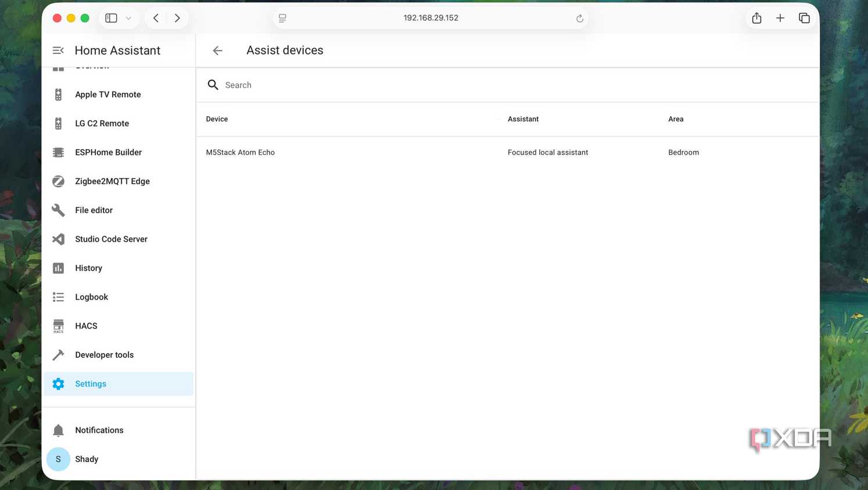The height and width of the screenshot is (490, 868).
Task: Focus the Search devices field
Action: coord(508,85)
